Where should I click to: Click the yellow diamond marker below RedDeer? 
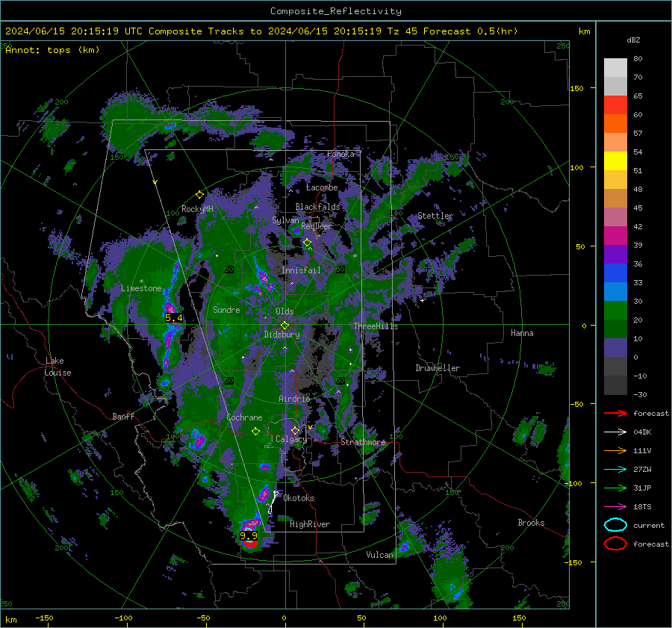point(307,243)
